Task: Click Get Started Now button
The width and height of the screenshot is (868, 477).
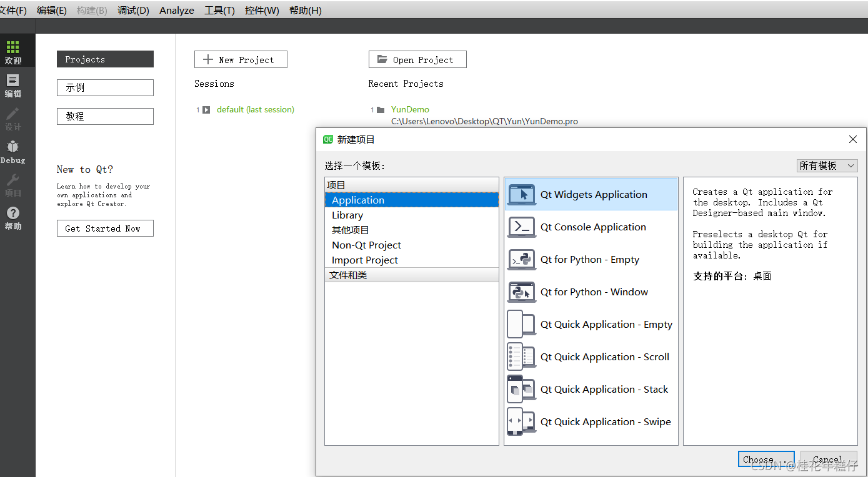Action: pos(105,229)
